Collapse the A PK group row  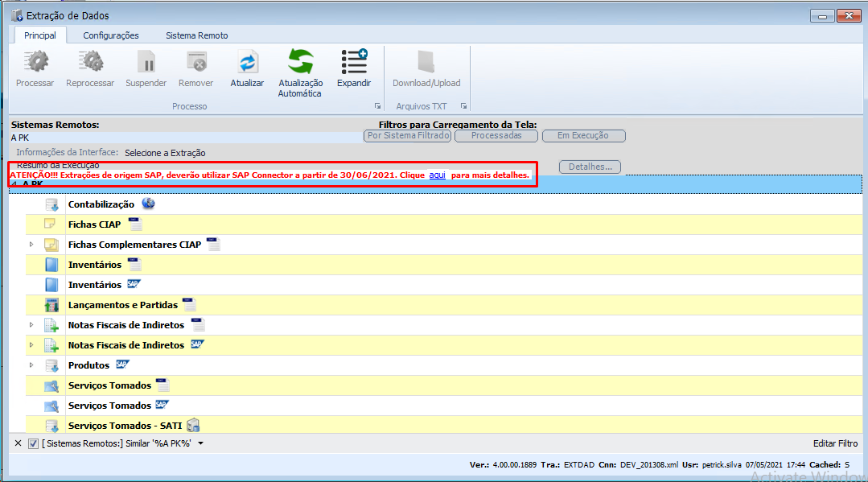[x=14, y=184]
